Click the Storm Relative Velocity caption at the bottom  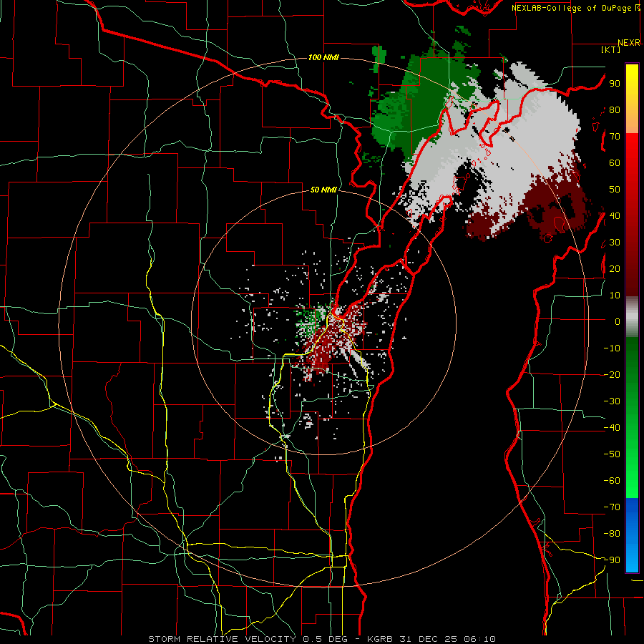(x=322, y=639)
